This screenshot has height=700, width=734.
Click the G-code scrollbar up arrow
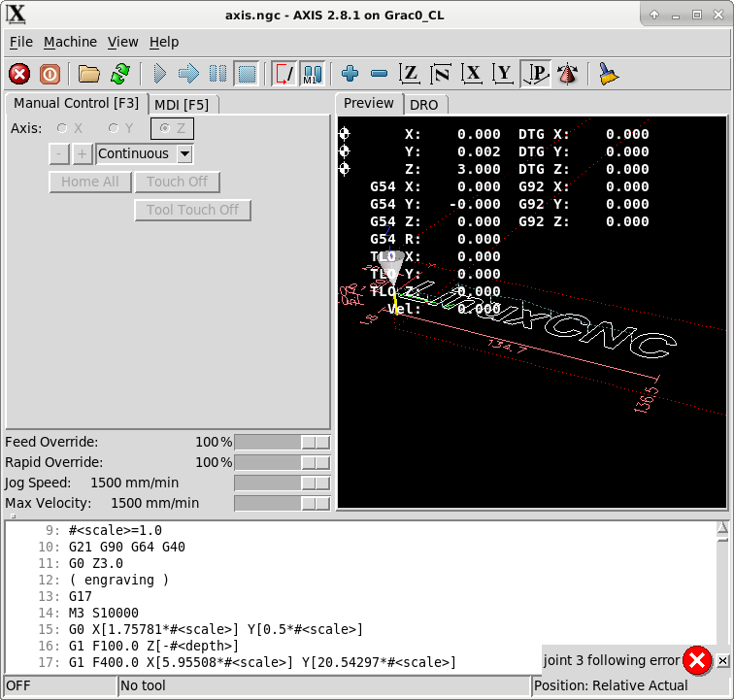point(722,528)
